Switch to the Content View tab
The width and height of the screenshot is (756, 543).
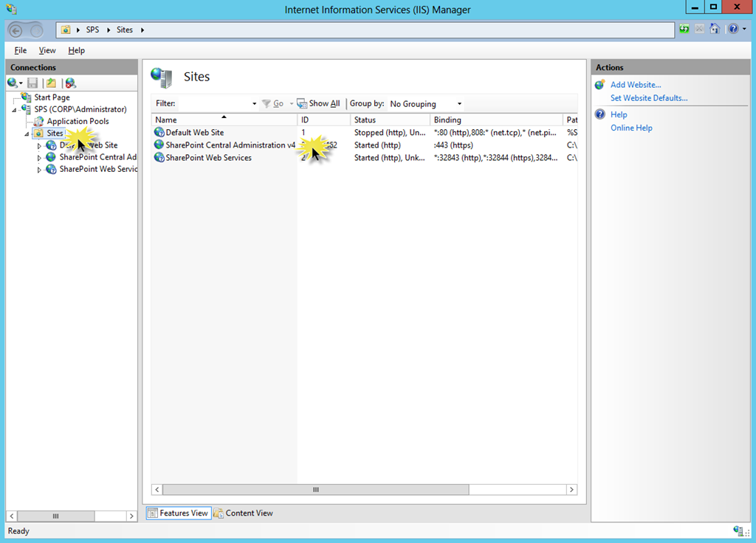click(244, 513)
